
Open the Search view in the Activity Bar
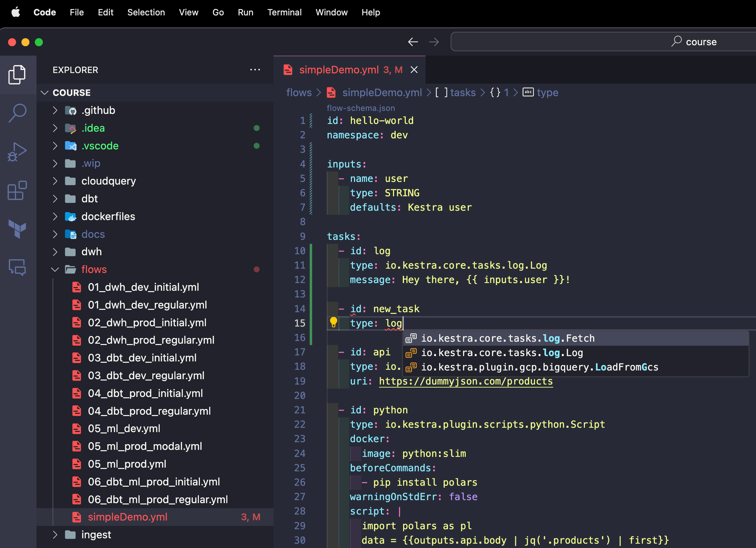click(17, 113)
